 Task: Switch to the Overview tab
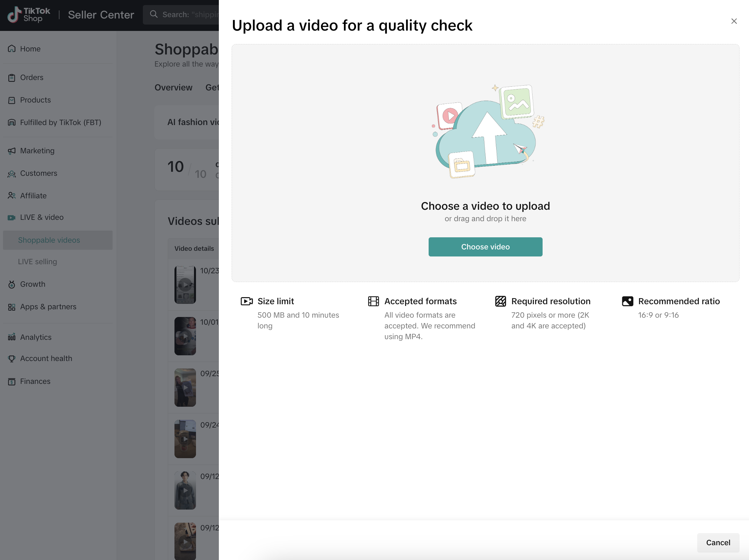pos(173,88)
